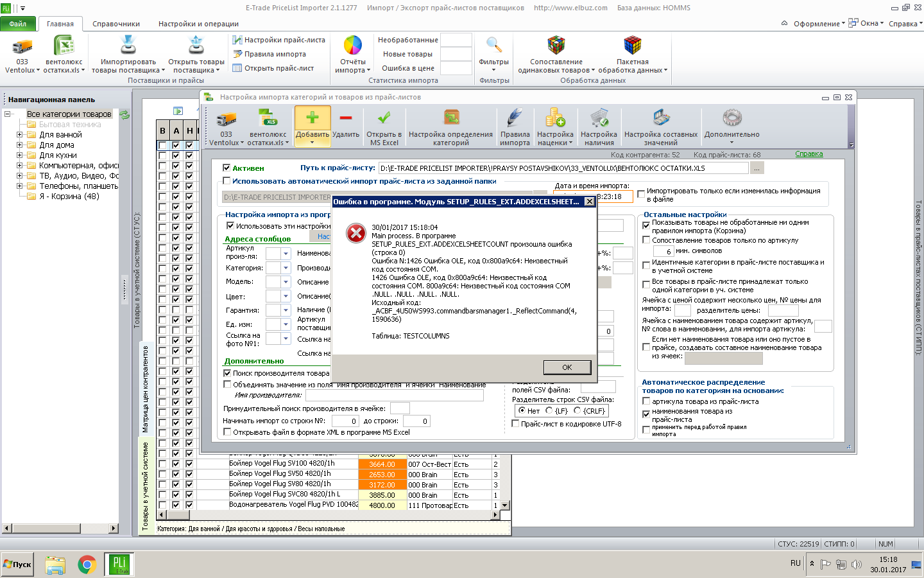Click the browse button next to price-list path
The width and height of the screenshot is (924, 578).
click(x=757, y=168)
